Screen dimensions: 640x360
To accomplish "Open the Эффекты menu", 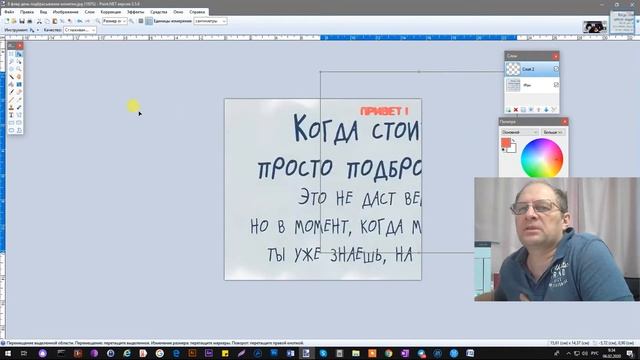I will pos(136,12).
